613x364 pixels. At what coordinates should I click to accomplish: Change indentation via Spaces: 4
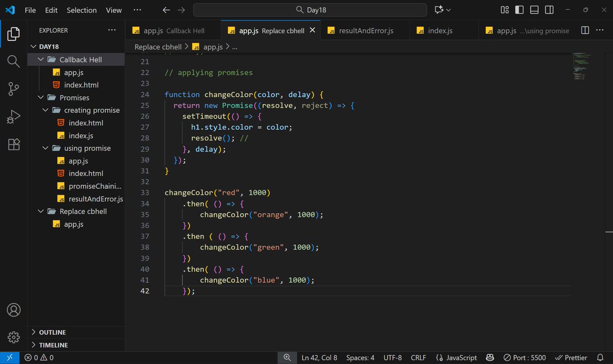[360, 358]
